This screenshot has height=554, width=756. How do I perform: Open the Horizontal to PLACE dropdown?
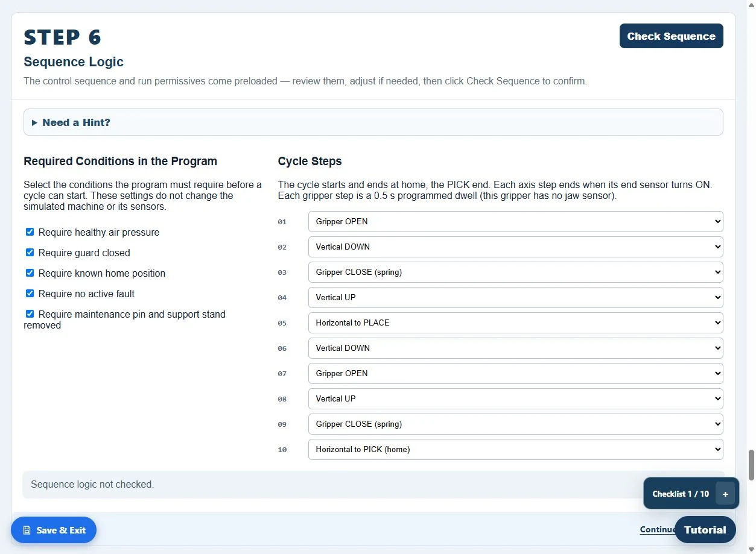pos(515,323)
